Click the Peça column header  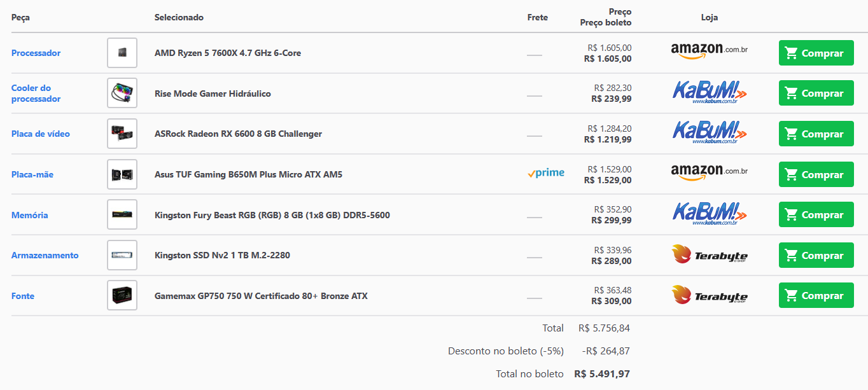[x=20, y=17]
